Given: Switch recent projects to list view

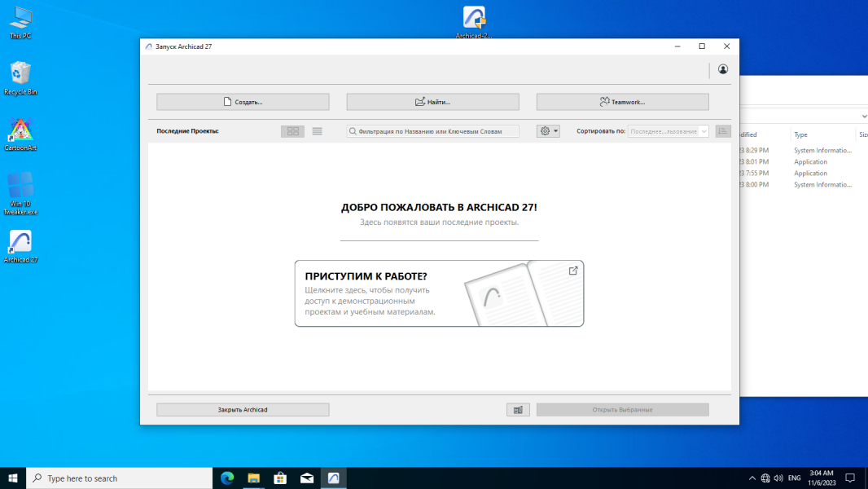Looking at the screenshot, I should [318, 131].
